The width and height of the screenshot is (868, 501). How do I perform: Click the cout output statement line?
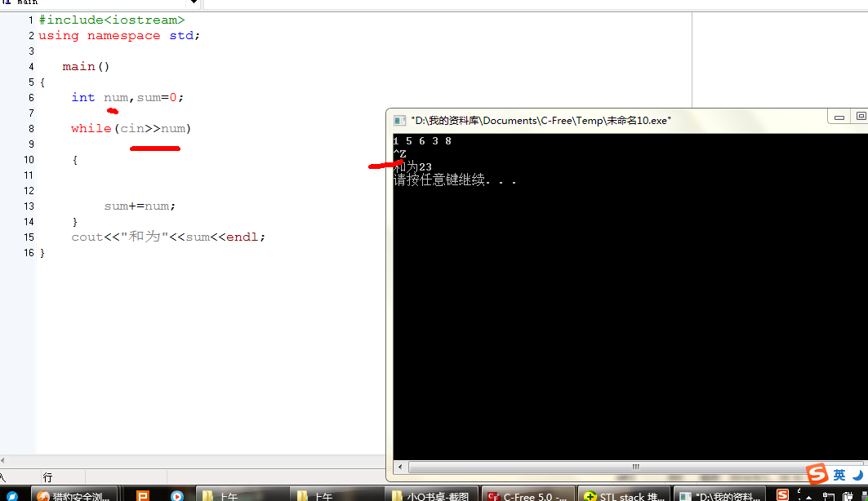pyautogui.click(x=168, y=237)
